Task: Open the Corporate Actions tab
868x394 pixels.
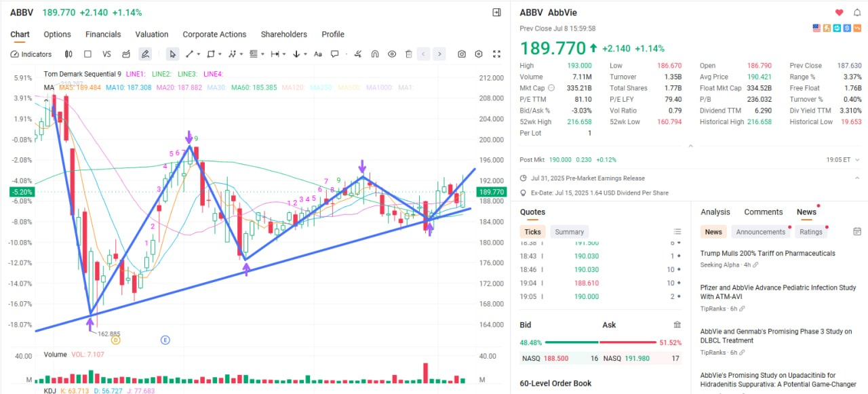Action: [x=214, y=35]
